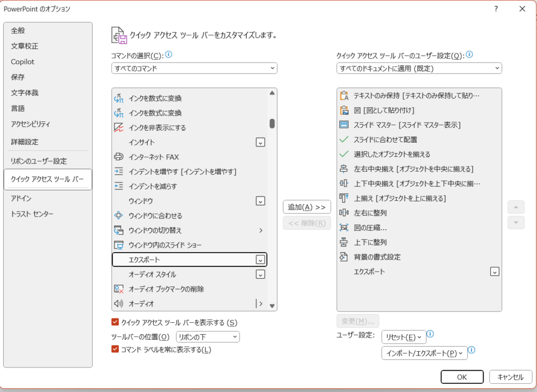Click the 追加(A) >> button
The image size is (537, 392).
[x=307, y=207]
